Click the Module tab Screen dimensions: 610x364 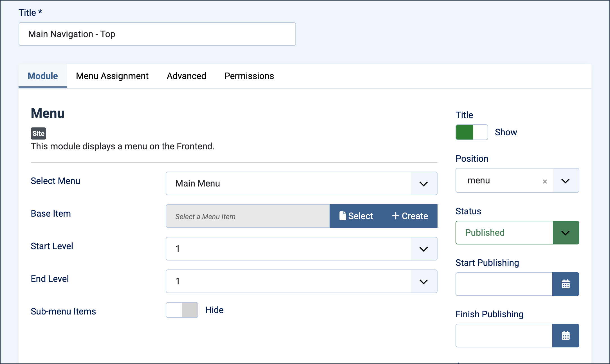point(43,76)
